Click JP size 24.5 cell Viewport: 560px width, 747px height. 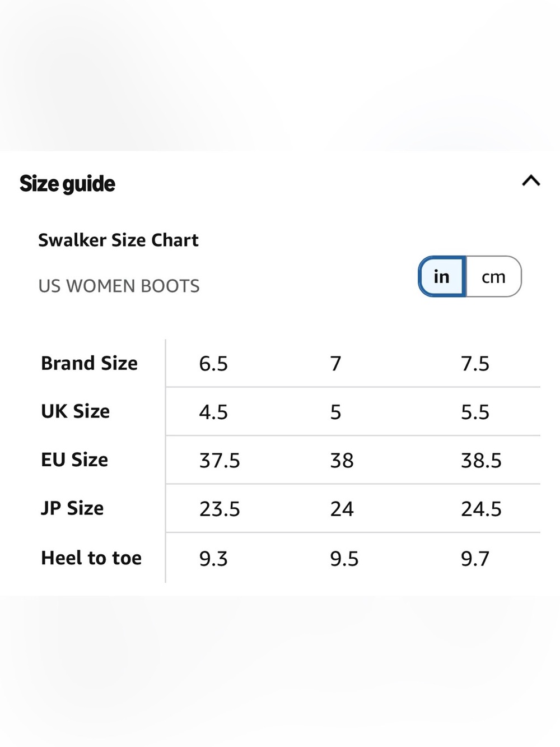coord(481,509)
